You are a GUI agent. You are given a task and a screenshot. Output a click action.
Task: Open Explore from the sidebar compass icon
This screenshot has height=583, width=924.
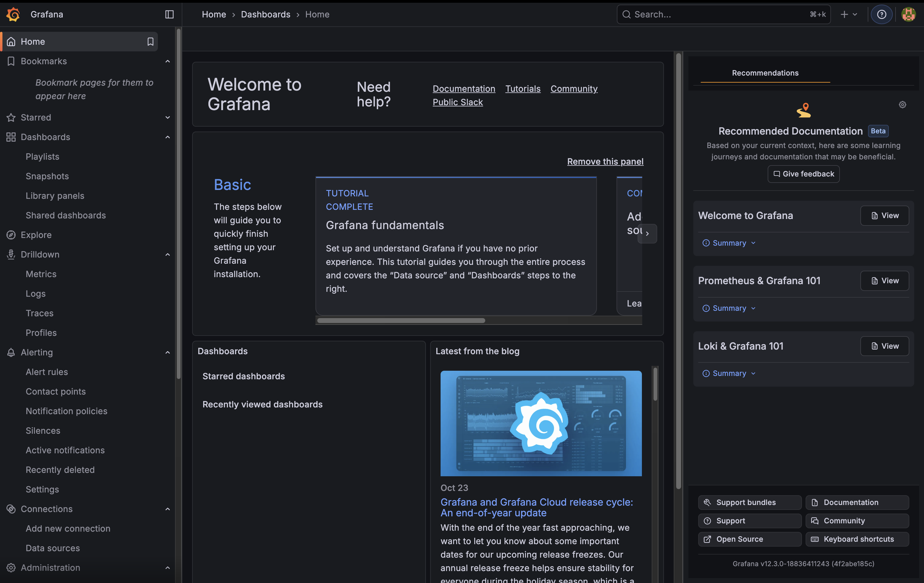click(11, 235)
